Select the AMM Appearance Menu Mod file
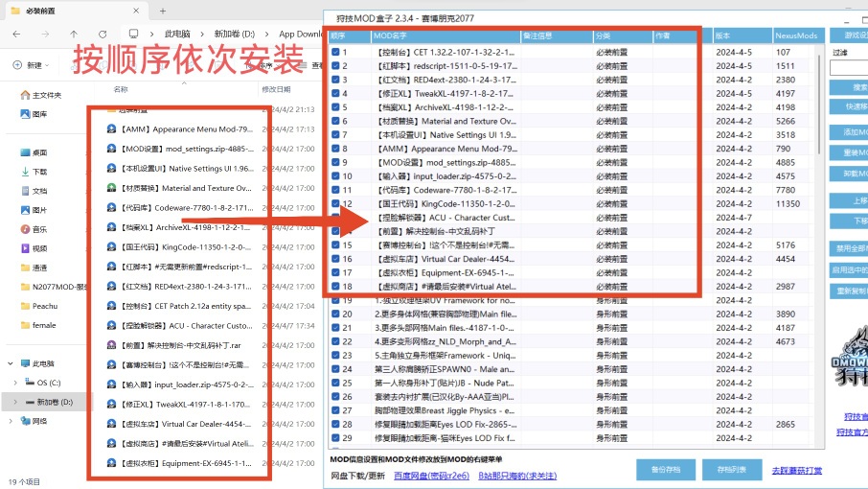The width and height of the screenshot is (868, 489). (x=182, y=128)
